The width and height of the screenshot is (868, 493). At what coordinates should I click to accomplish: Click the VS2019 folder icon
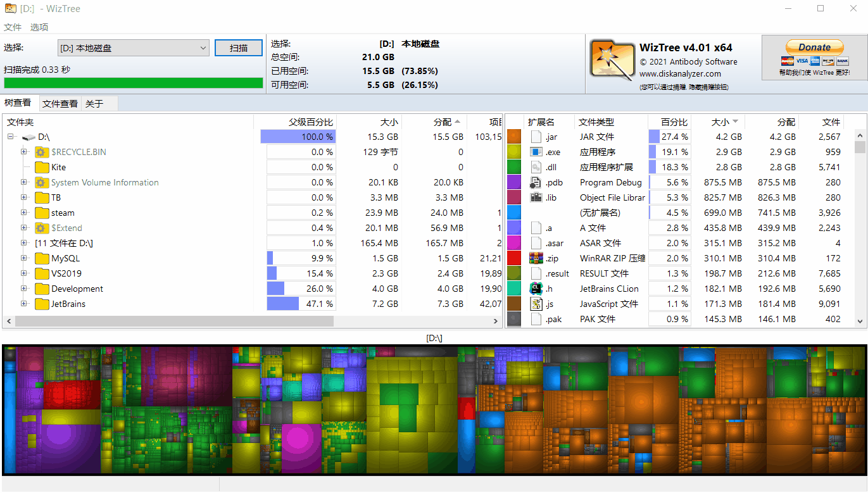[x=42, y=273]
